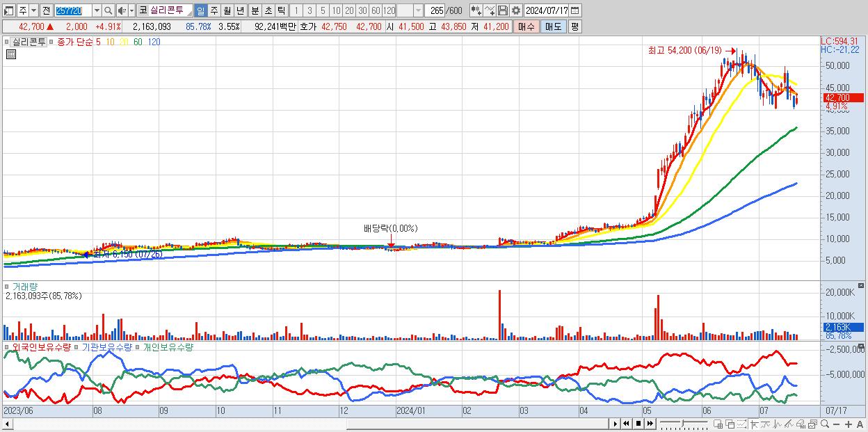Open the data grid table icon
Viewport: 868px width, 432px height.
click(x=10, y=54)
